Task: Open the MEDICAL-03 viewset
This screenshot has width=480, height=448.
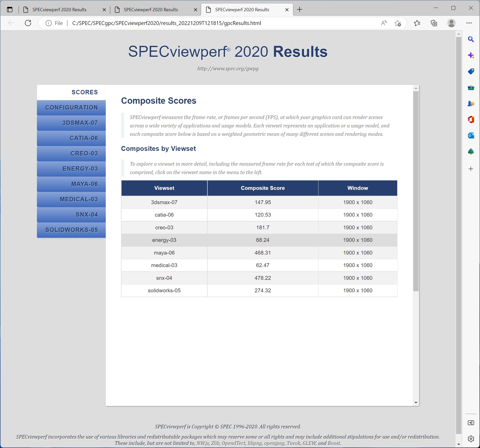Action: point(71,200)
